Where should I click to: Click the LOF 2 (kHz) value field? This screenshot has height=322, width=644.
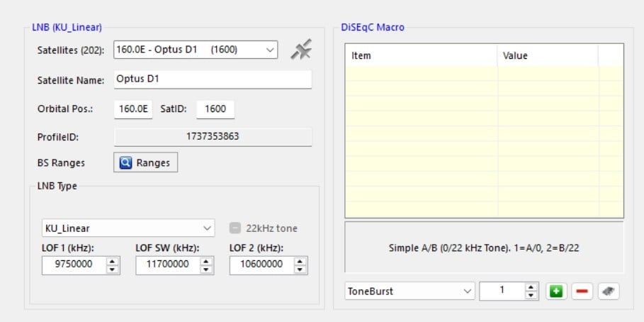point(261,265)
